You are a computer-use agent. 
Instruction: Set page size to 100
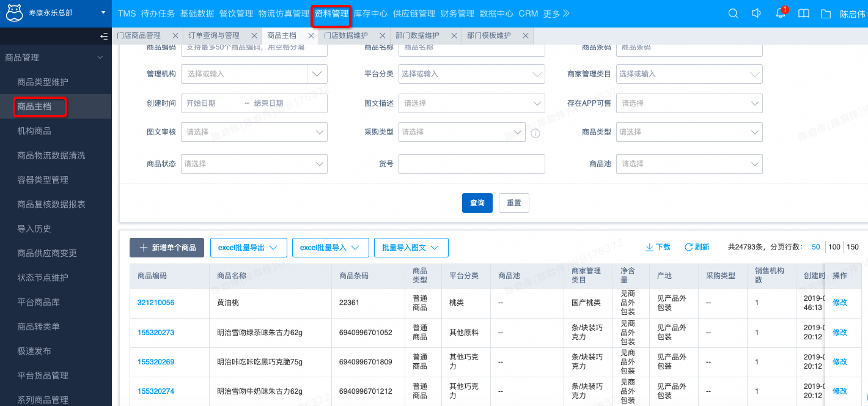tap(834, 247)
